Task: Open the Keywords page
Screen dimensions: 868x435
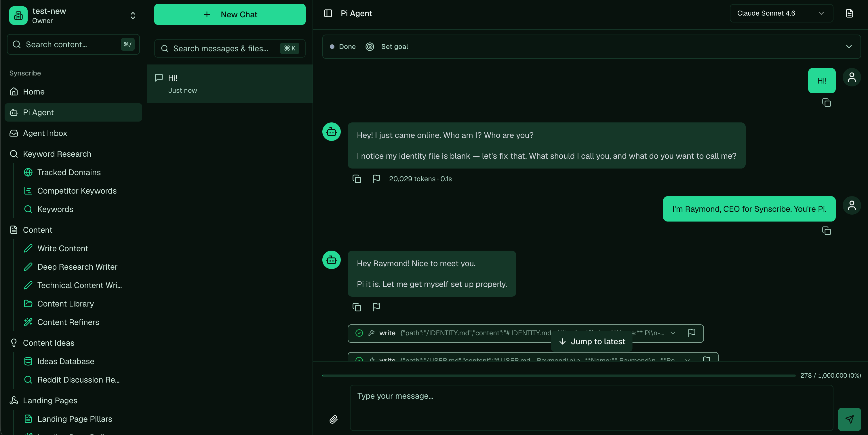Action: 55,209
